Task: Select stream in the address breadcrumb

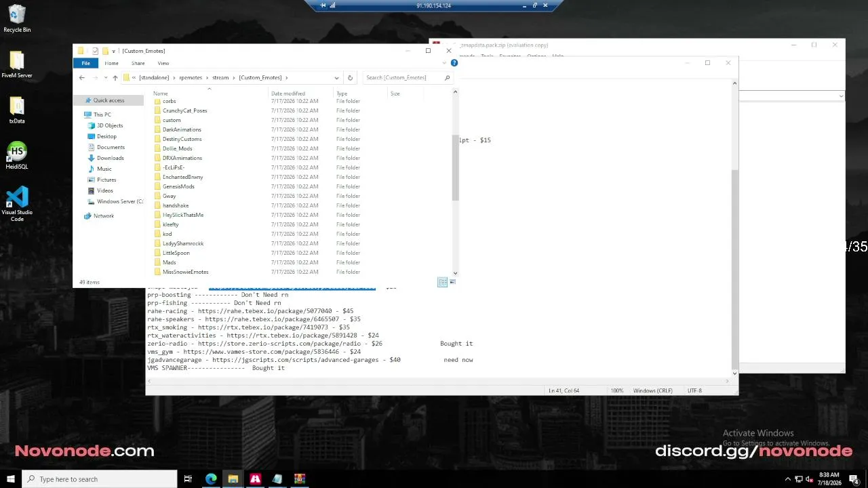Action: pos(220,78)
